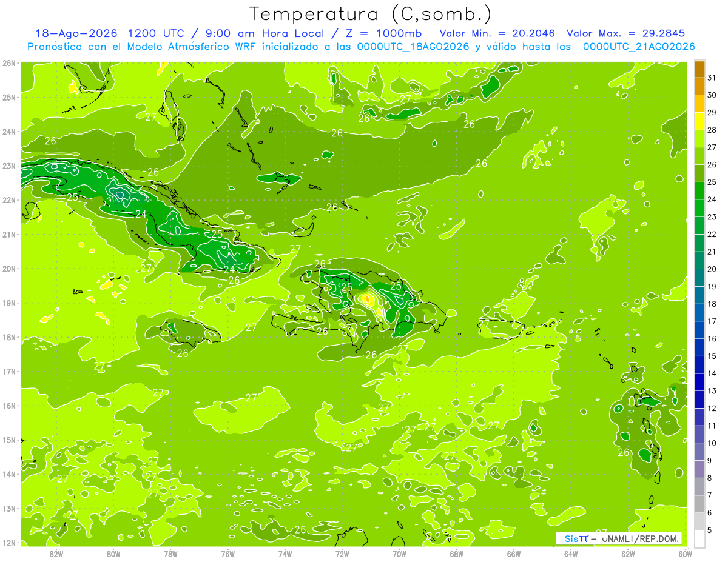Click the "0000UTC_18AGO2026" initialization time
Image resolution: width=728 pixels, height=562 pixels.
(x=413, y=47)
